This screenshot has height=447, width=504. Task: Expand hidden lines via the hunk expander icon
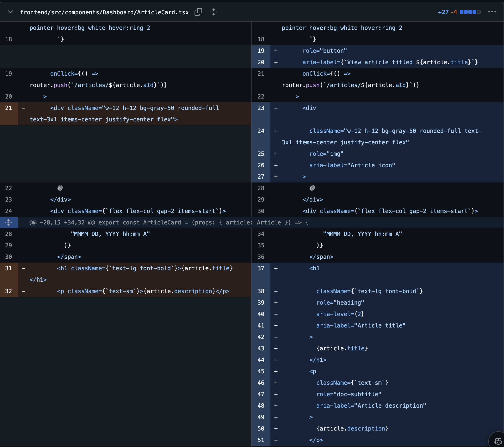pos(9,222)
